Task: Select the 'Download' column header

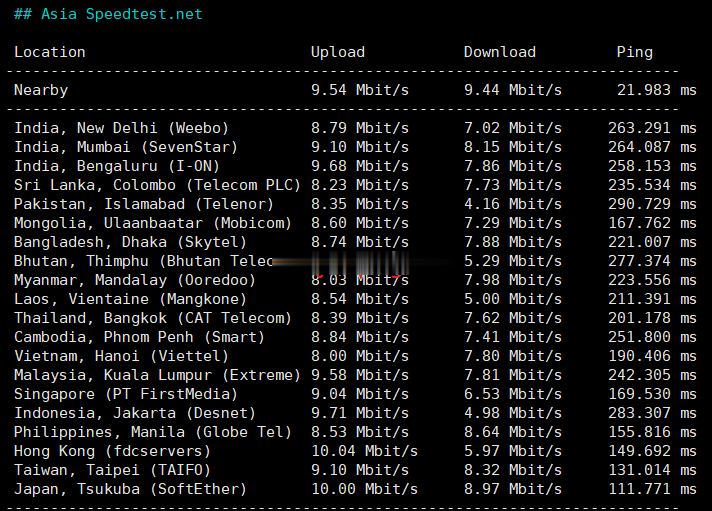Action: pyautogui.click(x=499, y=52)
